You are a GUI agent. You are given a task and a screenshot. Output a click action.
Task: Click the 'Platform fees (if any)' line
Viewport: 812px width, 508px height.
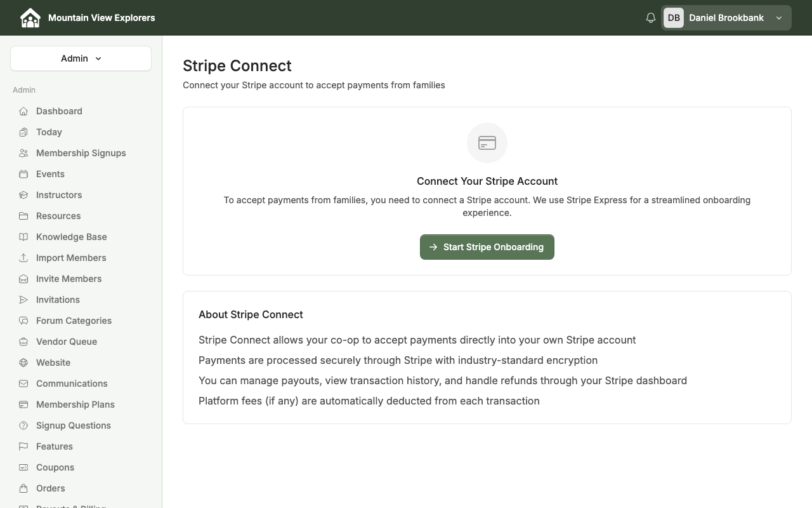[369, 401]
